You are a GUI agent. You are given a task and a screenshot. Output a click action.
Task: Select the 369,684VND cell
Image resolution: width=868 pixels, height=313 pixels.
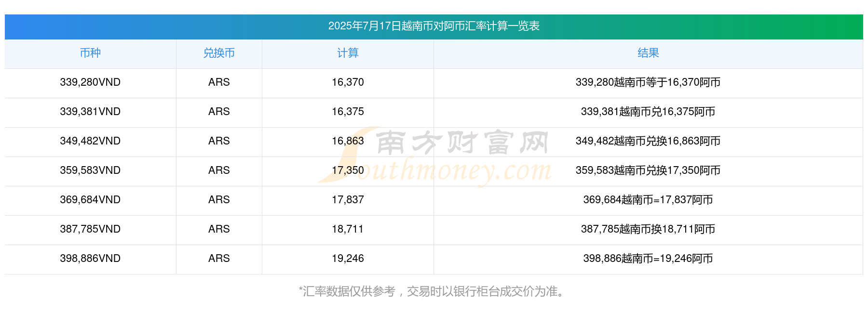coord(90,200)
